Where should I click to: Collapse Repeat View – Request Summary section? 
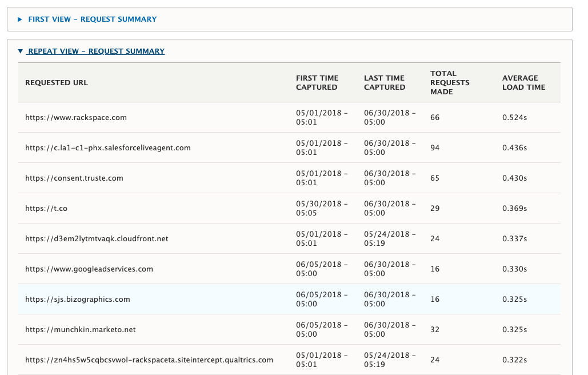tap(96, 51)
